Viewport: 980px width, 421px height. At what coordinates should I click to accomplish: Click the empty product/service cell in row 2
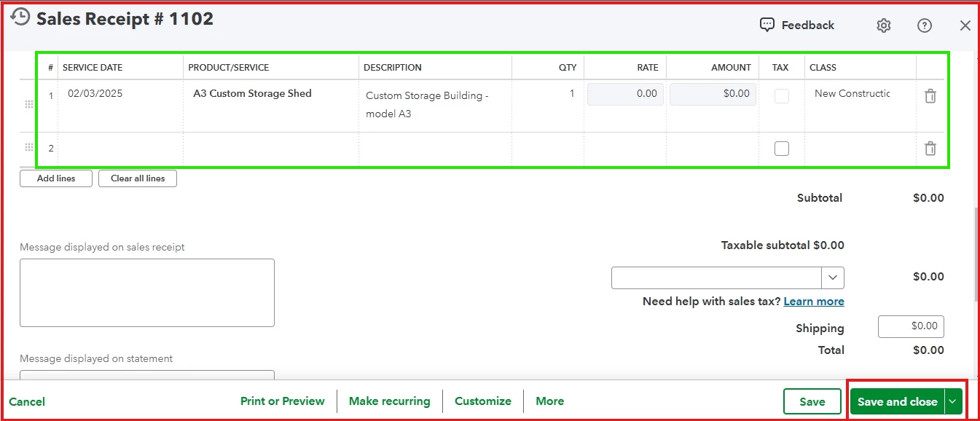click(x=271, y=149)
